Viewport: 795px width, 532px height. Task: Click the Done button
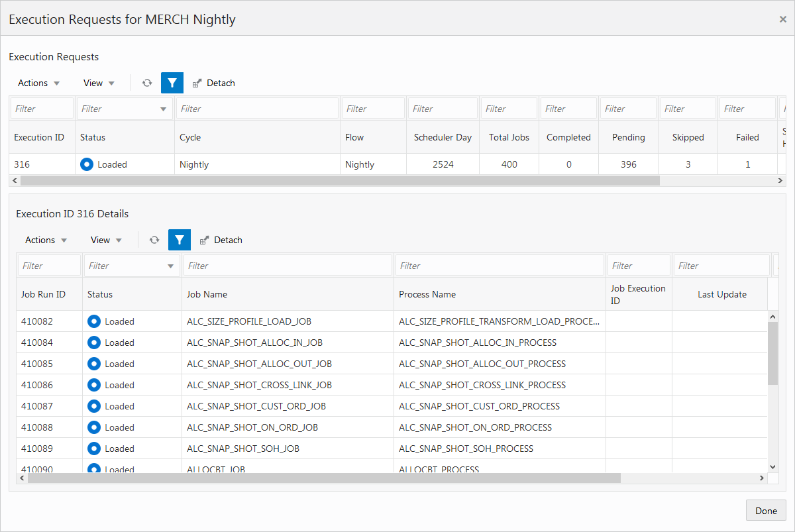(x=766, y=511)
